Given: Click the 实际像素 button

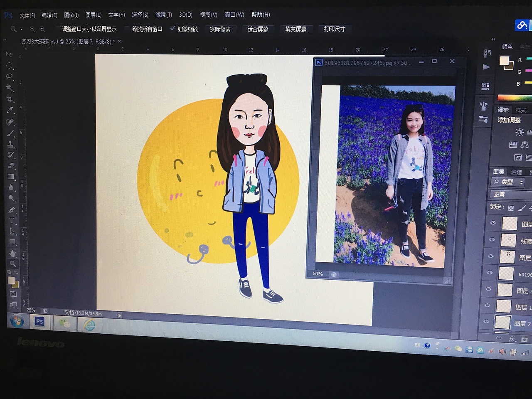Looking at the screenshot, I should click(x=220, y=29).
